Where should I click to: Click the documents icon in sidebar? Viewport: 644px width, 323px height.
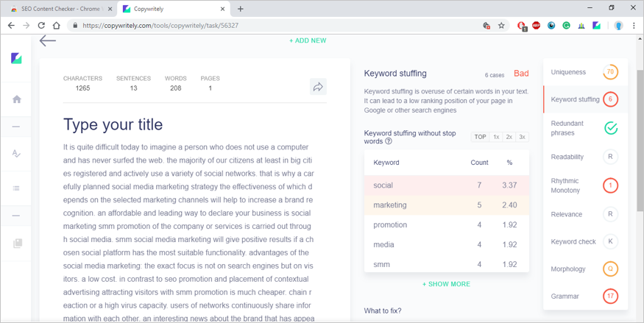[x=16, y=243]
